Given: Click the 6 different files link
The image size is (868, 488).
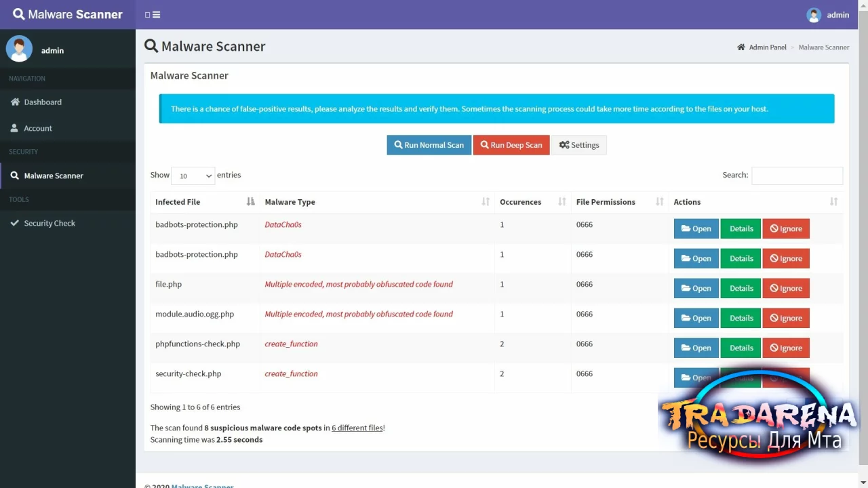Looking at the screenshot, I should click(x=357, y=428).
